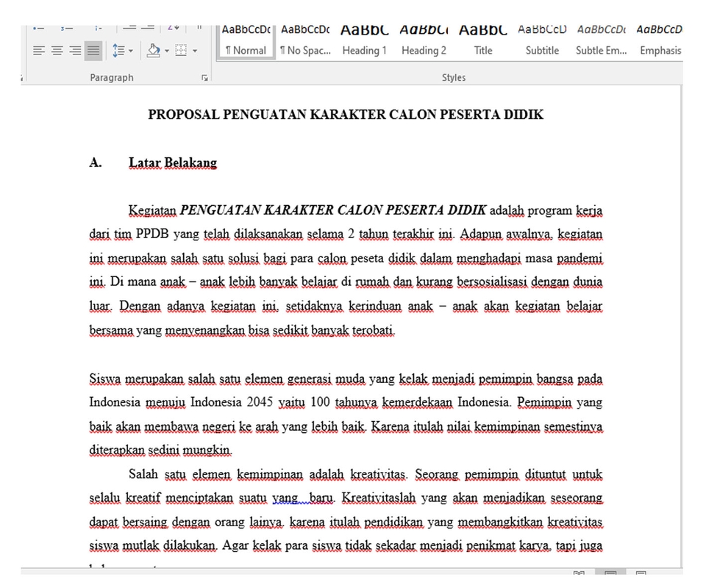This screenshot has height=588, width=706.
Task: Align text left in Paragraph group
Action: click(39, 51)
